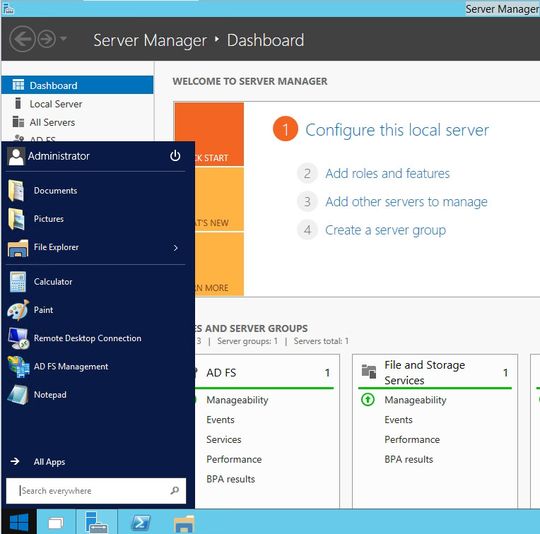540x534 pixels.
Task: Click the Dashboard grid icon
Action: point(18,85)
